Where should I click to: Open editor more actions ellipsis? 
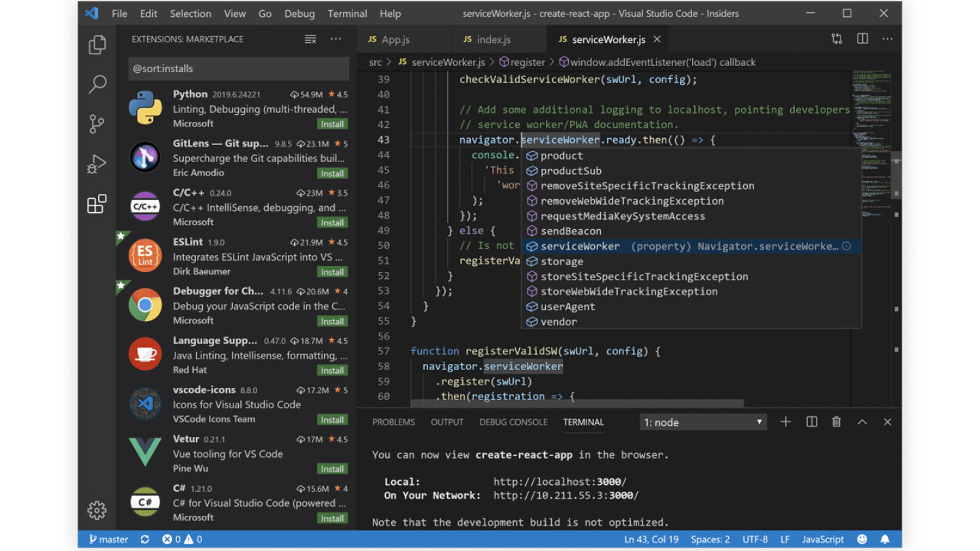click(x=887, y=39)
